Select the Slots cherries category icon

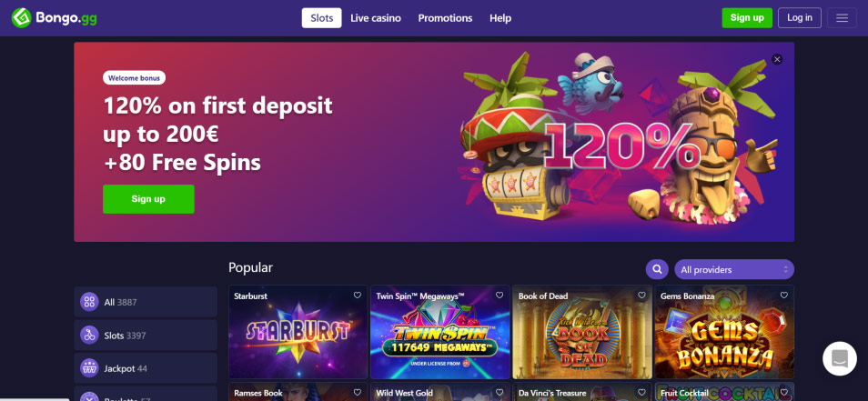coord(89,336)
